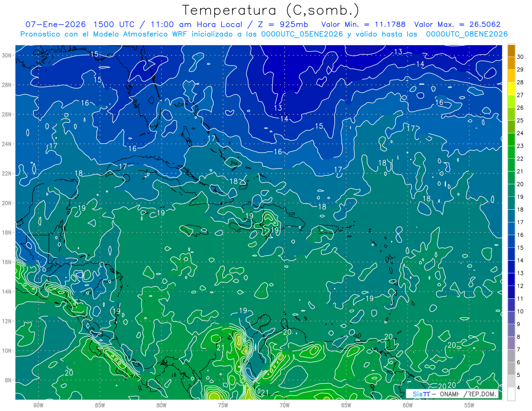This screenshot has height=411, width=532.
Task: Select the 'Valor Max. = 26.5062' text
Action: (x=458, y=24)
